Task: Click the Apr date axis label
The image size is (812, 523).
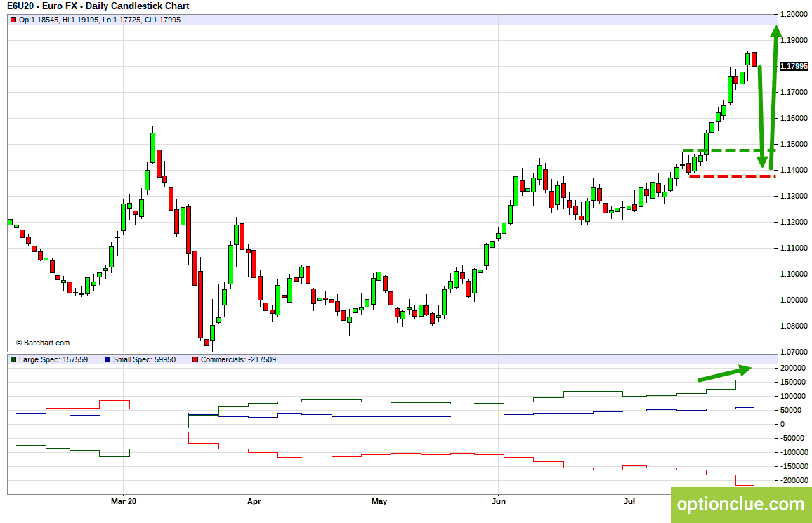Action: [254, 501]
